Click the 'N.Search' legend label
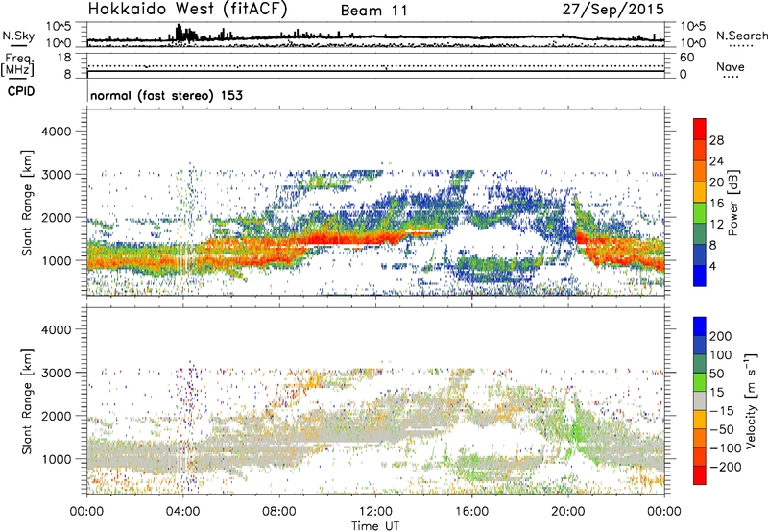Screen dimensions: 768x532 pyautogui.click(x=741, y=36)
